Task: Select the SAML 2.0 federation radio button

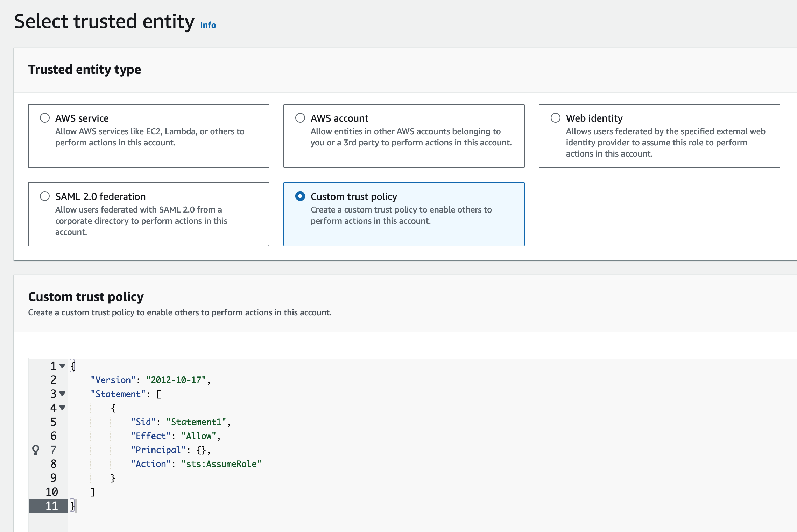Action: [45, 196]
